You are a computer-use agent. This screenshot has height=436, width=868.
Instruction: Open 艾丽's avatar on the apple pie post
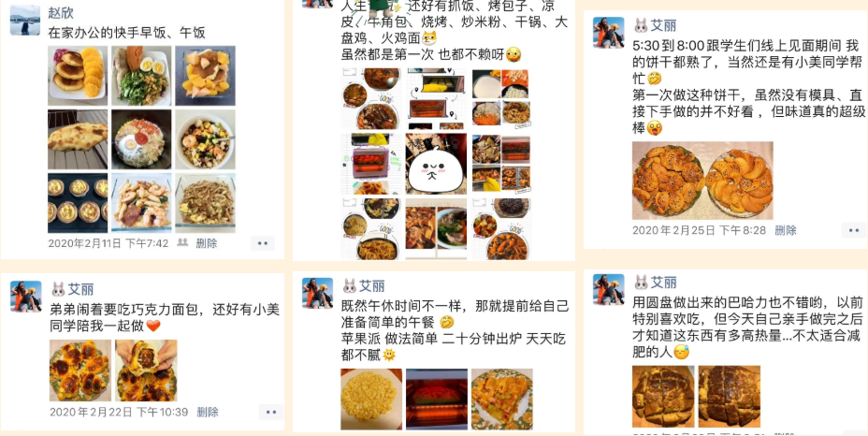[x=317, y=293]
